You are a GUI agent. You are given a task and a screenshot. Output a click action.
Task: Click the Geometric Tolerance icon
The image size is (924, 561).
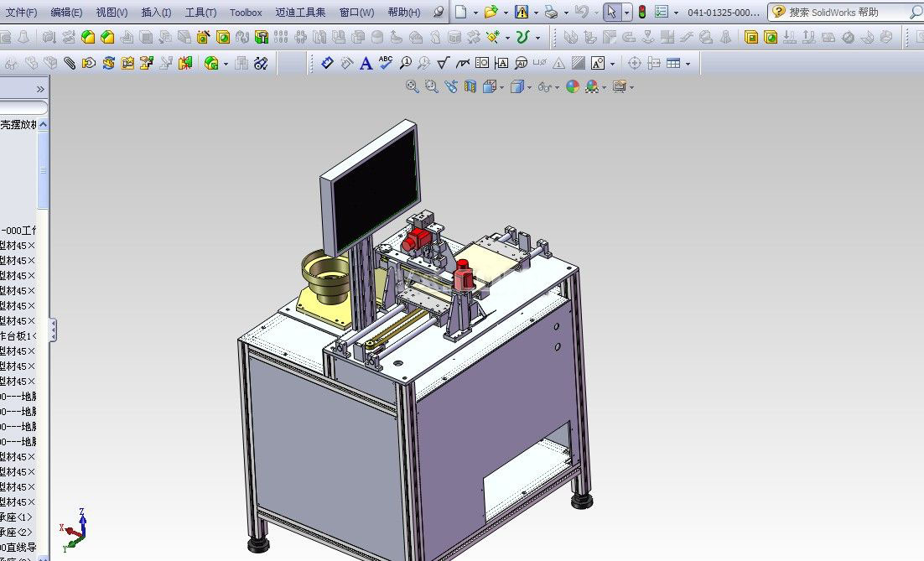482,63
